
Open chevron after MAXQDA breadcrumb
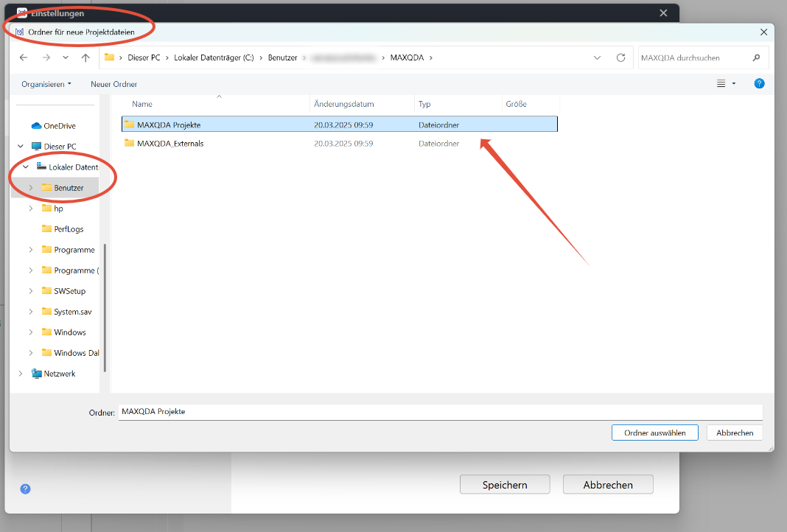click(x=431, y=57)
